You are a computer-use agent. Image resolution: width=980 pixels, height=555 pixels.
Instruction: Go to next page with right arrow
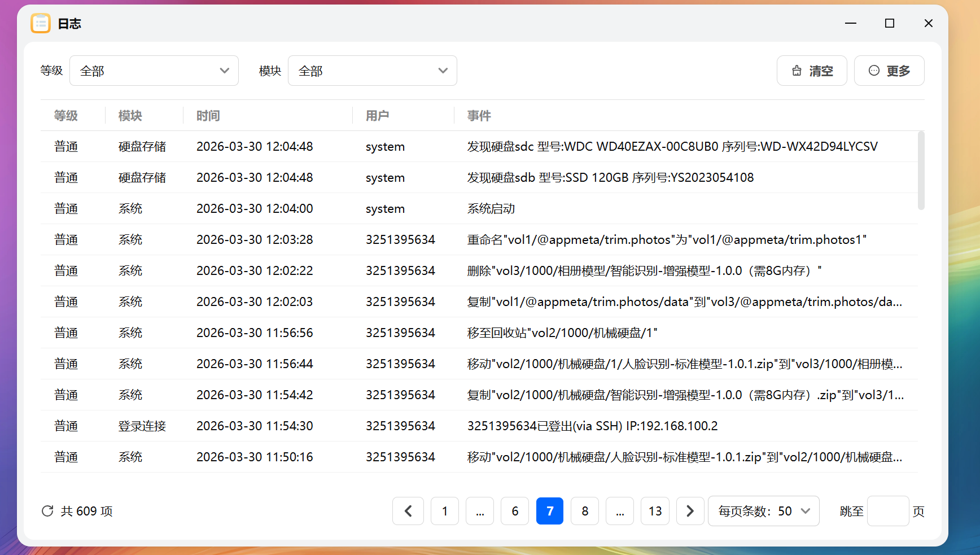point(690,510)
